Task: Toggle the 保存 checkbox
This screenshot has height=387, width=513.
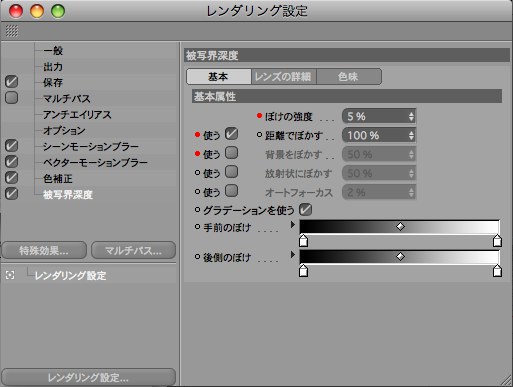Action: (12, 82)
